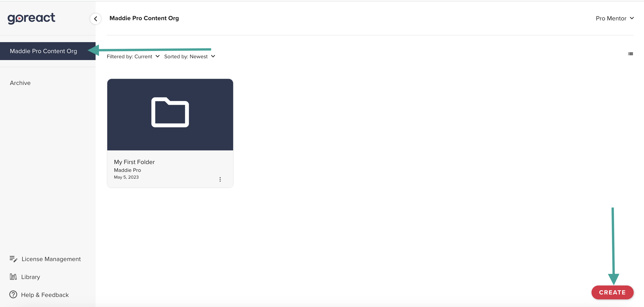Click the GoReact logo

pos(31,18)
